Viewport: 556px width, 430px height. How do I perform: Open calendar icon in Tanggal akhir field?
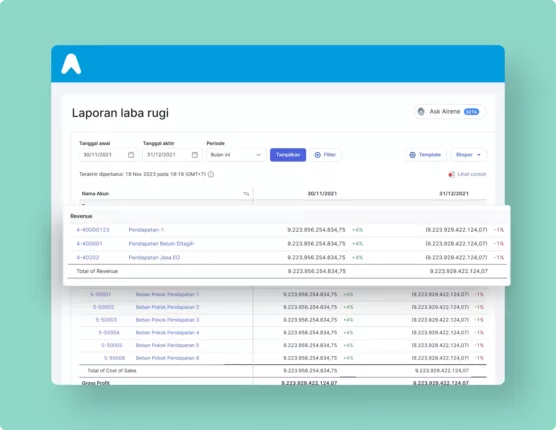(195, 155)
